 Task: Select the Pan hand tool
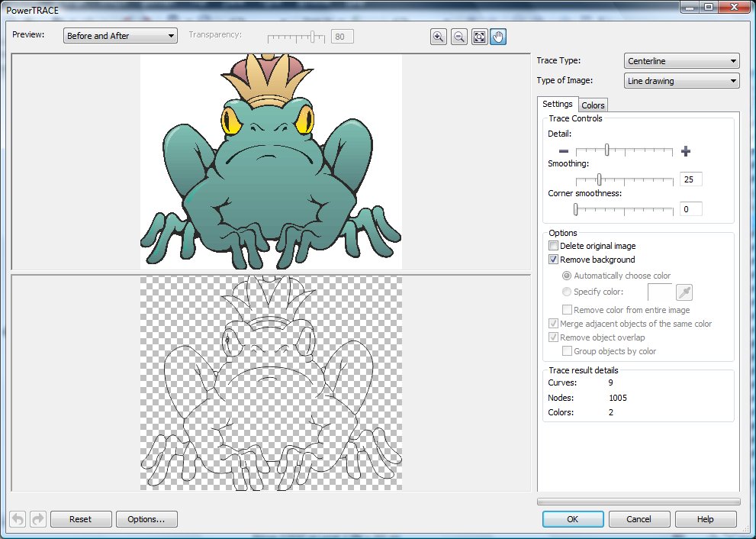[x=498, y=37]
